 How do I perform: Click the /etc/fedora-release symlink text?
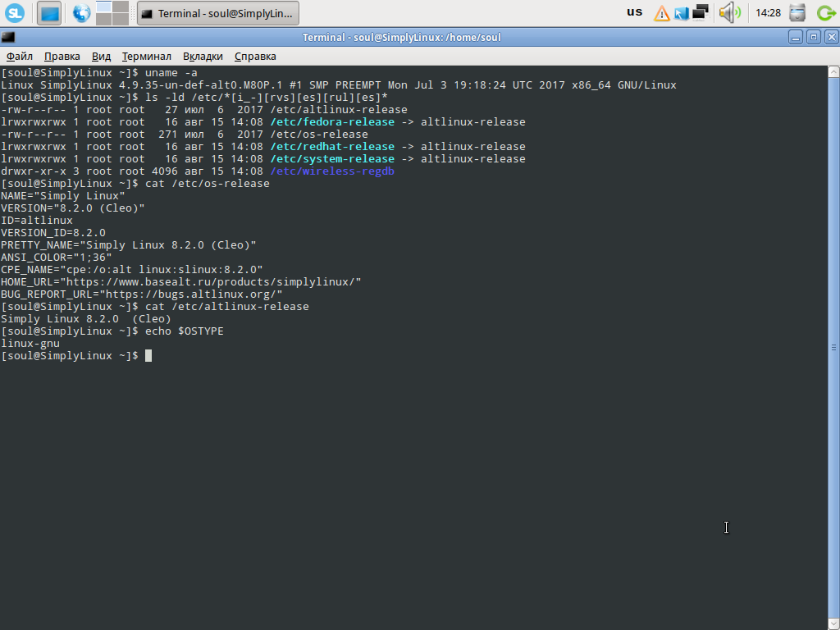(x=332, y=121)
